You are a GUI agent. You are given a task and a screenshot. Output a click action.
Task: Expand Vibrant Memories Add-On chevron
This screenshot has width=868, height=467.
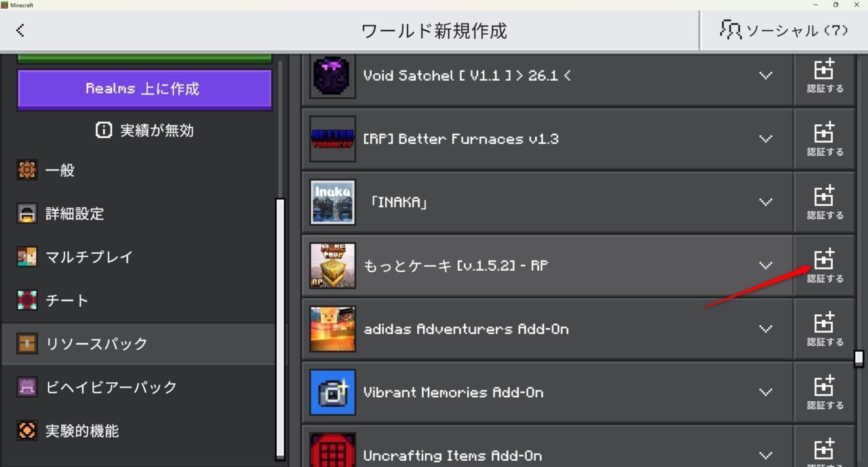(766, 392)
